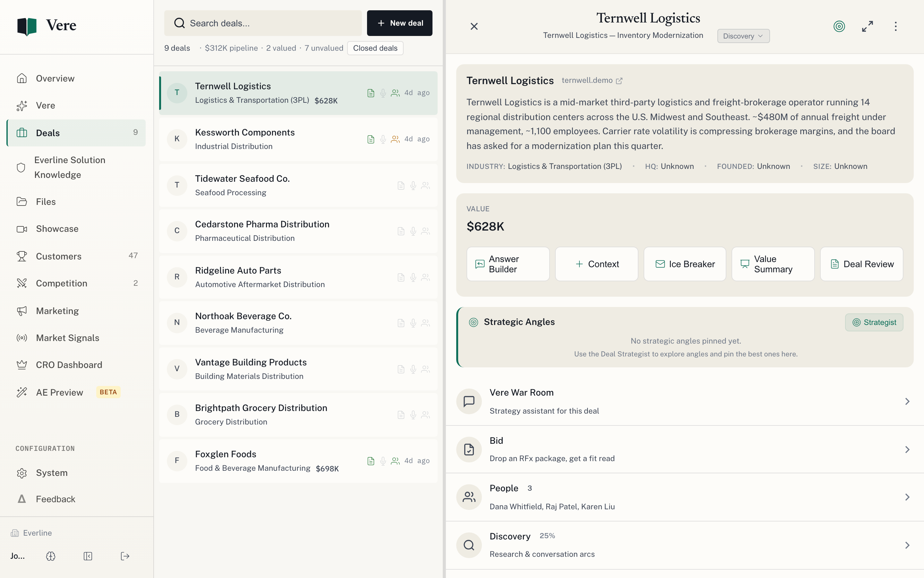This screenshot has height=578, width=924.
Task: Open the Deal Review
Action: [861, 264]
